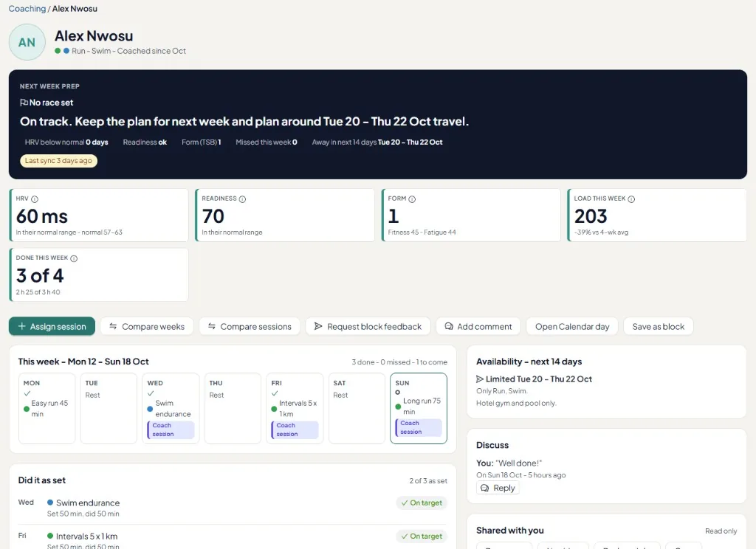Click the Readiness value 70
This screenshot has height=549, width=756.
pos(213,216)
